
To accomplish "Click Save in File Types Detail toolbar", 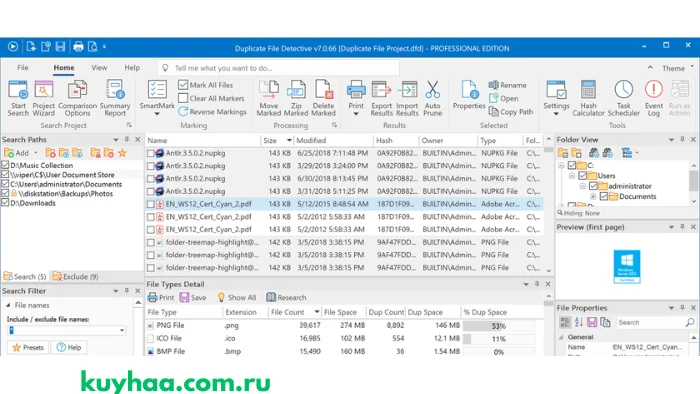I will [193, 297].
